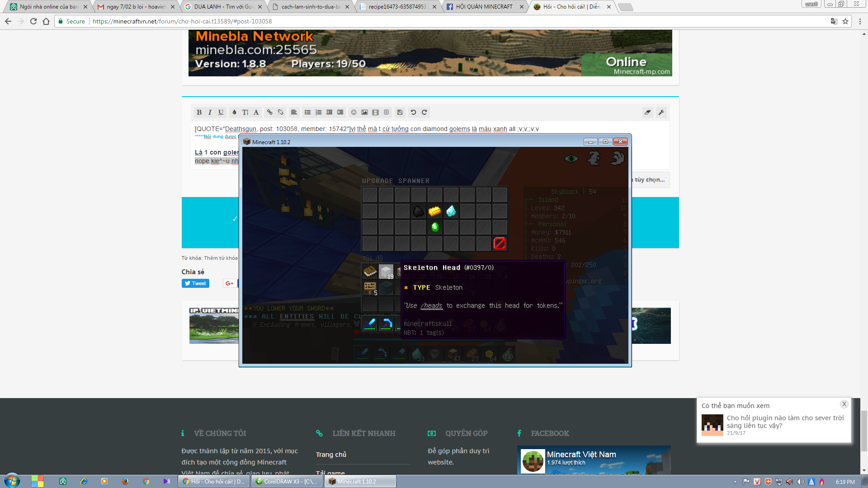Screen dimensions: 868x488
Task: Open the font family dropdown
Action: [256, 113]
